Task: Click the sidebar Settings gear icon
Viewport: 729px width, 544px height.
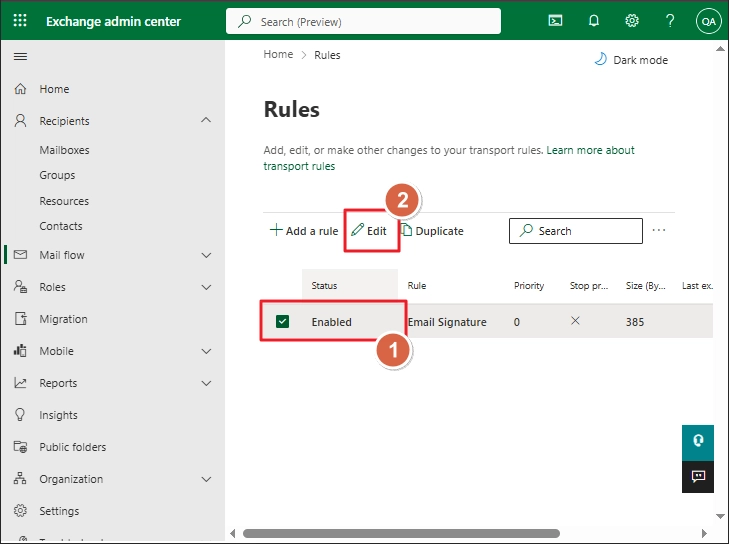Action: pos(20,511)
